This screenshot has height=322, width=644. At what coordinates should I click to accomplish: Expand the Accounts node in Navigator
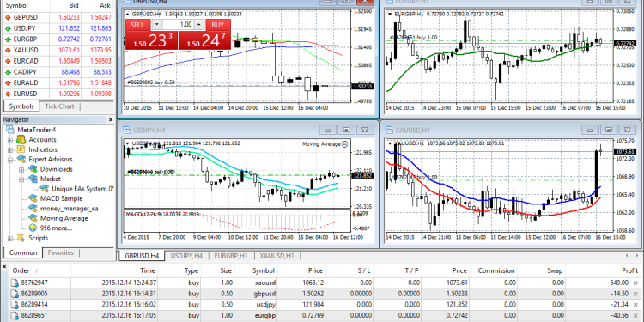click(9, 140)
